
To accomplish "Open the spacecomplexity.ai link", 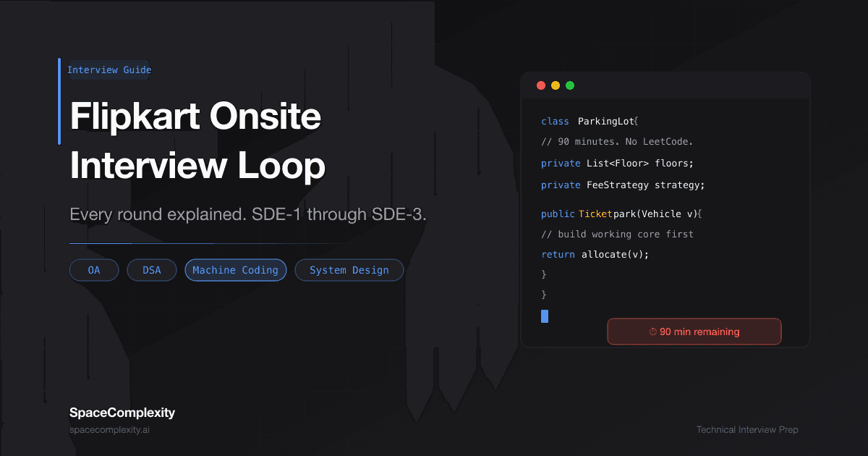I will coord(110,430).
